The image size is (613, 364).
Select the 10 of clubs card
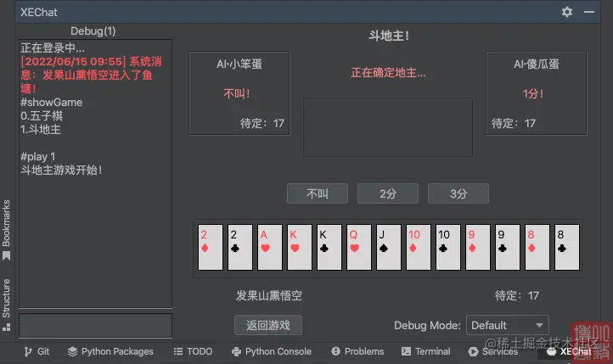tap(448, 247)
